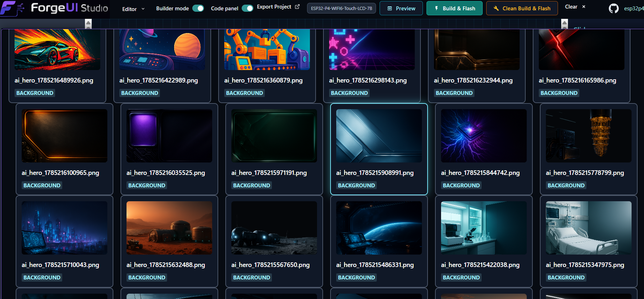The width and height of the screenshot is (644, 299).
Task: Select the blue metallic thumbnail ai_hero_1785215908991
Action: [x=379, y=136]
